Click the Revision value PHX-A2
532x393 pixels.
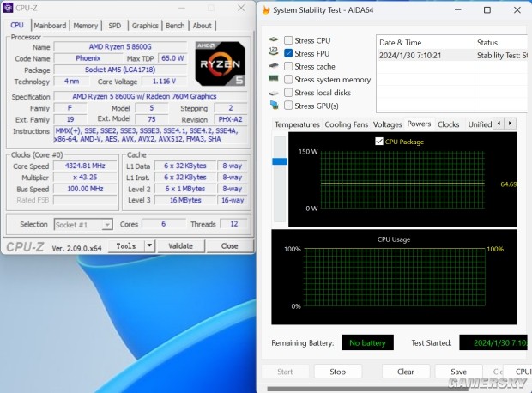pyautogui.click(x=230, y=119)
